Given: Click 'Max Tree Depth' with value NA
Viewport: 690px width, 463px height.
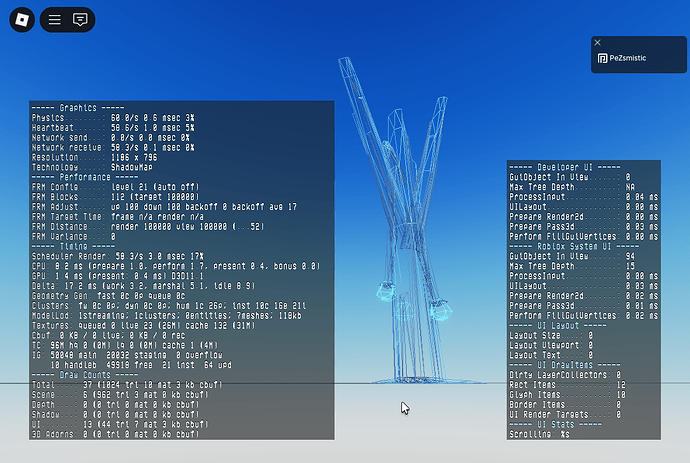Looking at the screenshot, I should tap(572, 187).
